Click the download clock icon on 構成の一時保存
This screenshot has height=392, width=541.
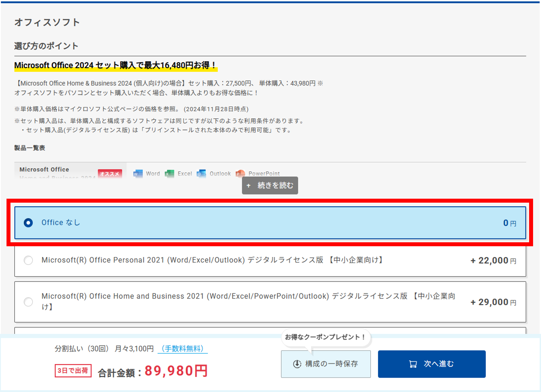point(297,364)
